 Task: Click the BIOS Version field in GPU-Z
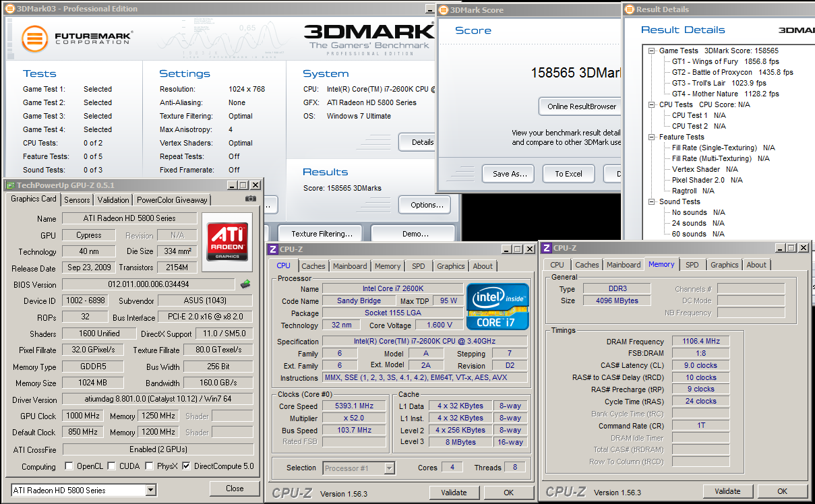[148, 284]
